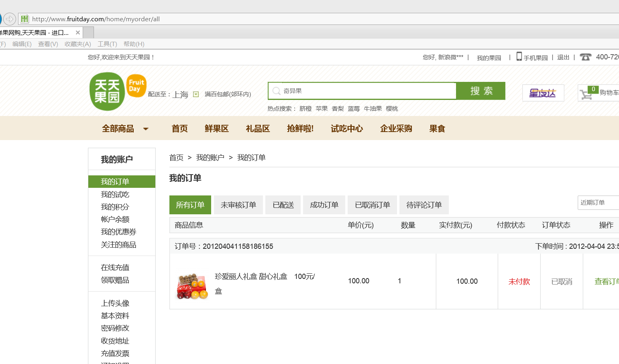Image resolution: width=619 pixels, height=364 pixels.
Task: Click hot search term 苹果
Action: click(322, 109)
